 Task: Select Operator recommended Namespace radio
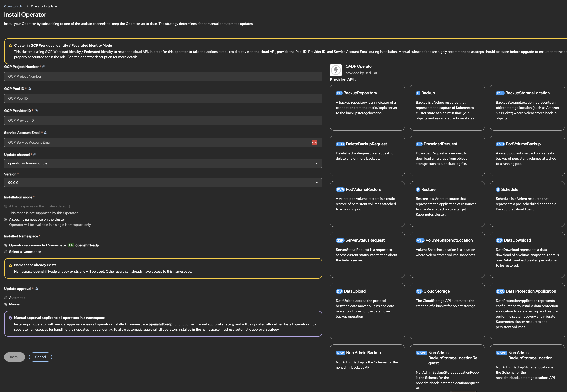(x=6, y=245)
